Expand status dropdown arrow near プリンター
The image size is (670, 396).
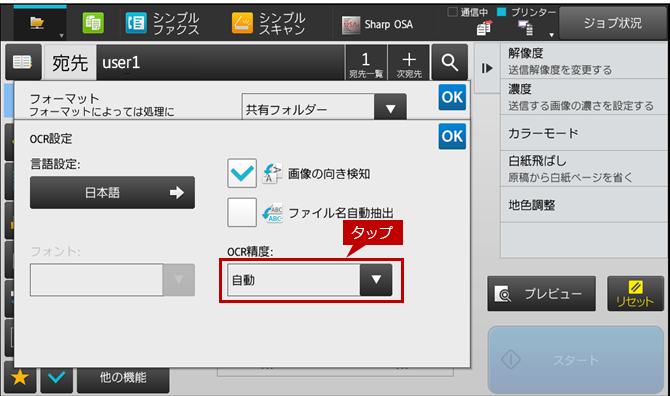552,35
